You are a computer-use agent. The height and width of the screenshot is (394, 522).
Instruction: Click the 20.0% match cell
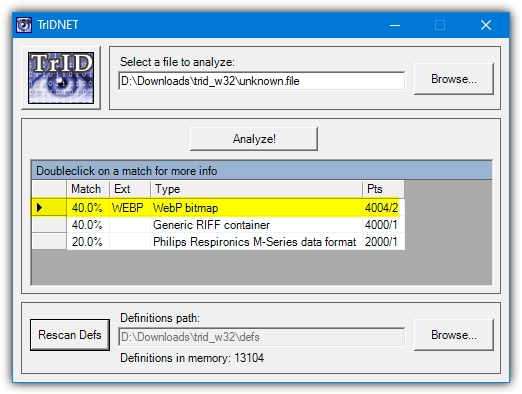pos(88,242)
